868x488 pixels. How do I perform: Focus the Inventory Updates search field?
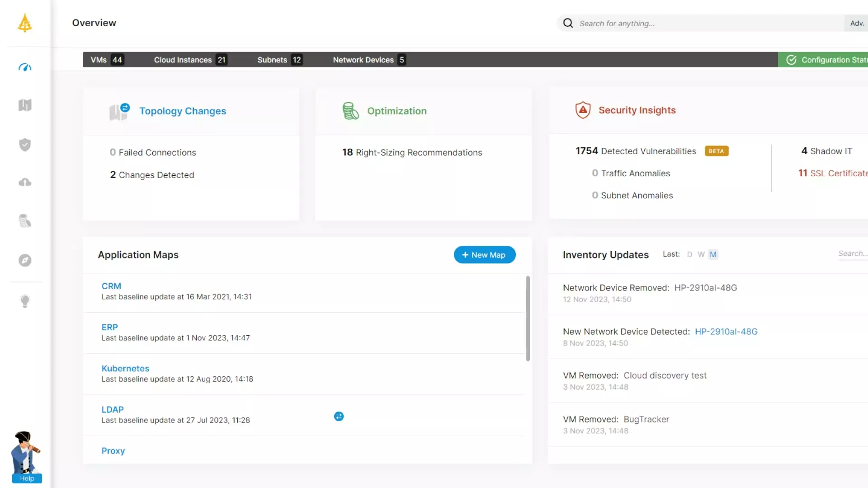coord(853,254)
